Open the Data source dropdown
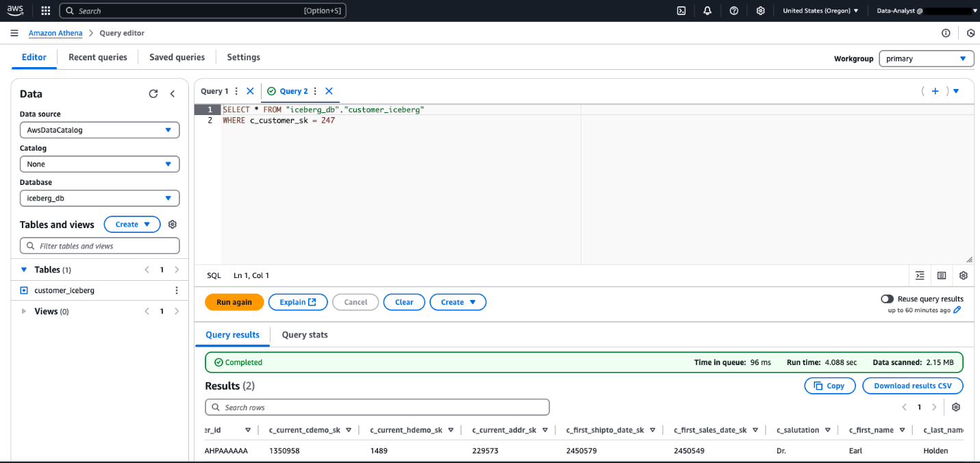The width and height of the screenshot is (980, 463). tap(100, 129)
